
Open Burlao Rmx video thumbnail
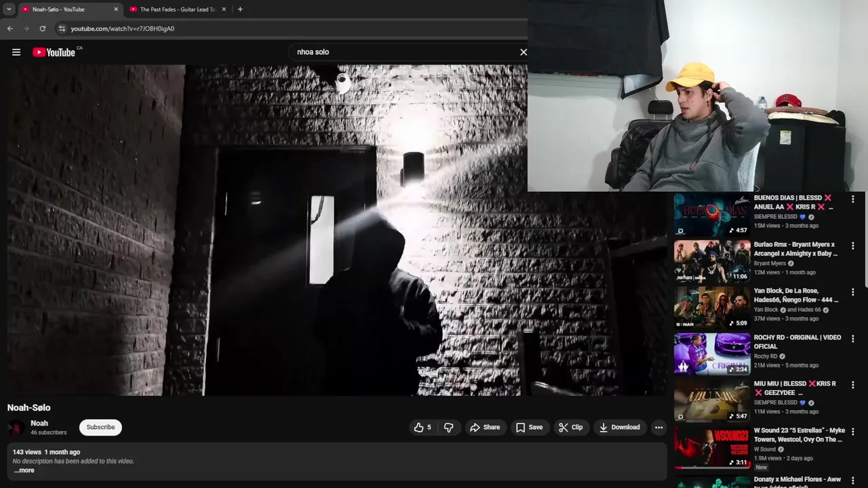pos(712,261)
